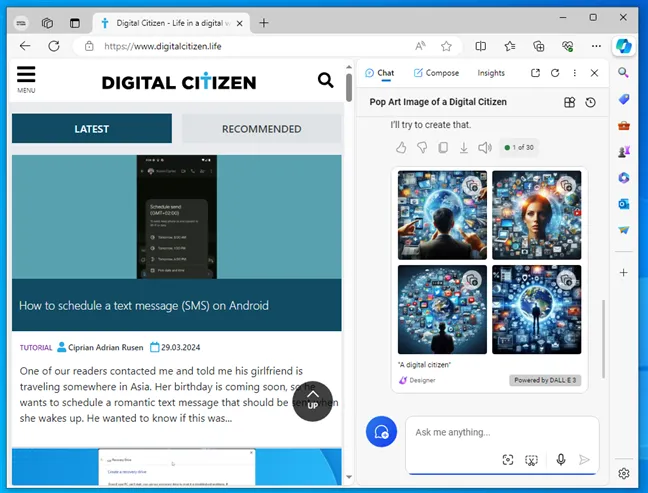Go back with the browser arrow
The width and height of the screenshot is (648, 493).
click(25, 46)
